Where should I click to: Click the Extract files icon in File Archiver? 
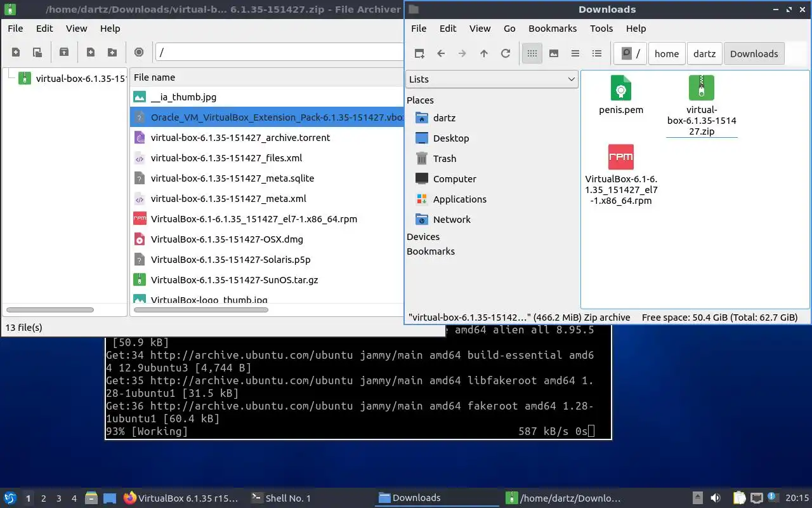[64, 53]
